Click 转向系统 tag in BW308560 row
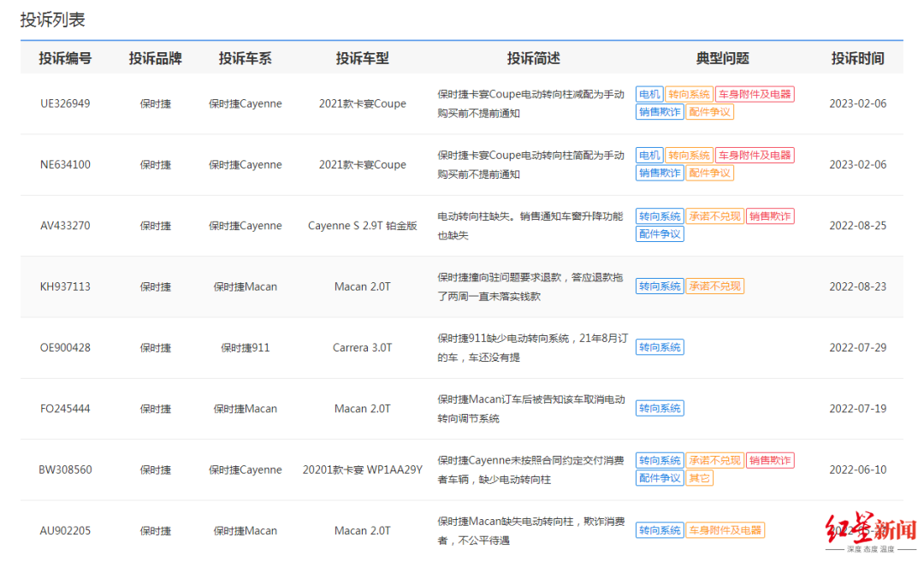 point(660,460)
